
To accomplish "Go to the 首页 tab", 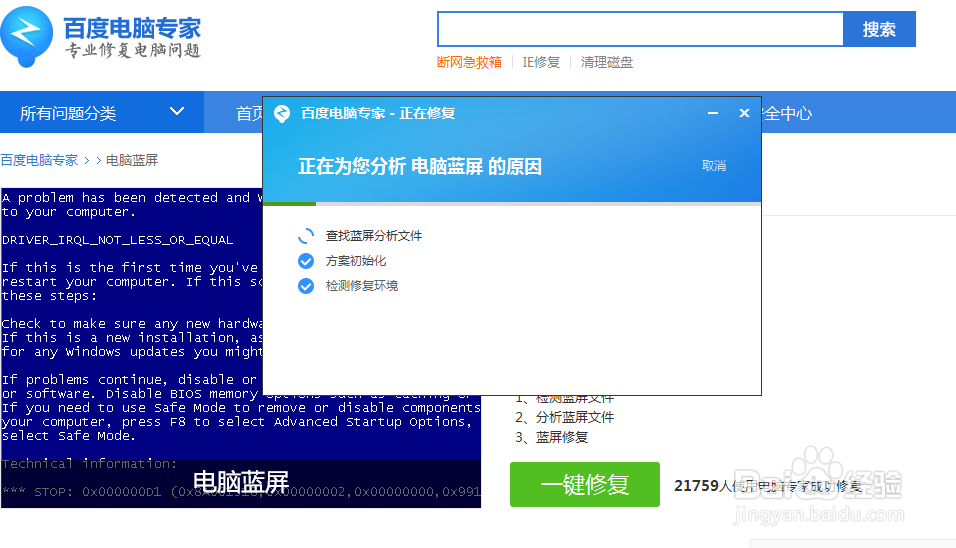I will click(x=250, y=113).
